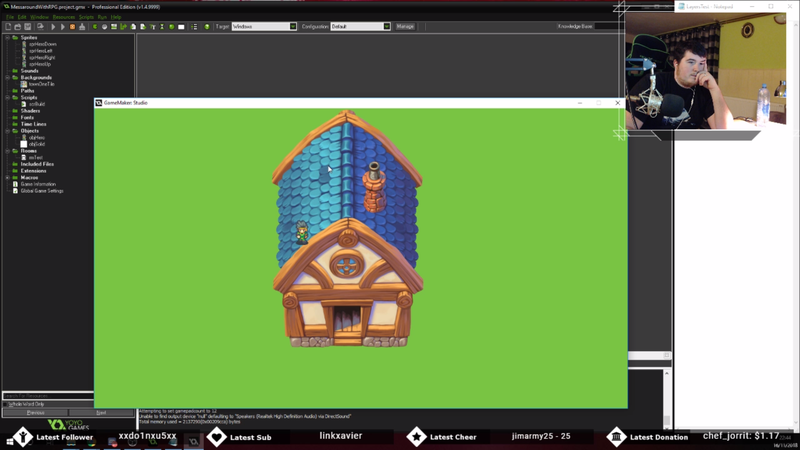Click the Create background icon
This screenshot has width=800, height=450.
pyautogui.click(x=114, y=27)
